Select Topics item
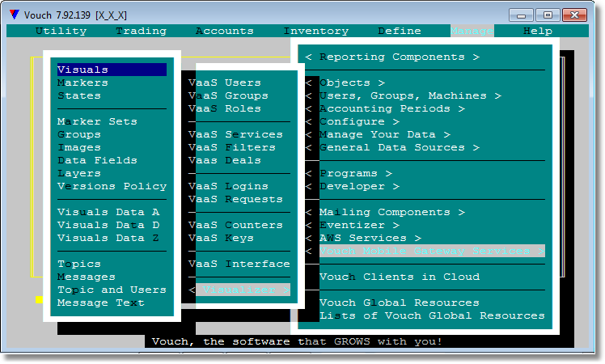Viewport: 605px width, 364px height. click(x=79, y=264)
